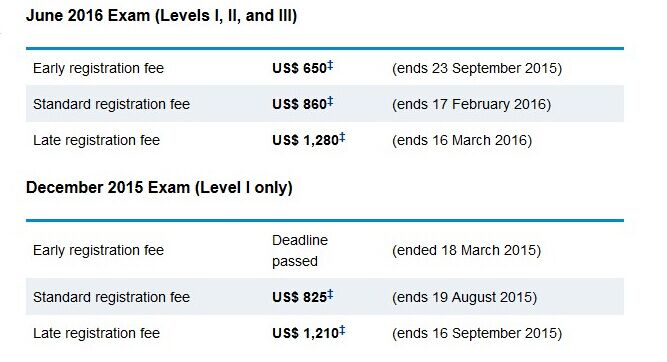Click the footnote marker beside US$ 825
Image resolution: width=667 pixels, height=362 pixels.
tap(330, 295)
